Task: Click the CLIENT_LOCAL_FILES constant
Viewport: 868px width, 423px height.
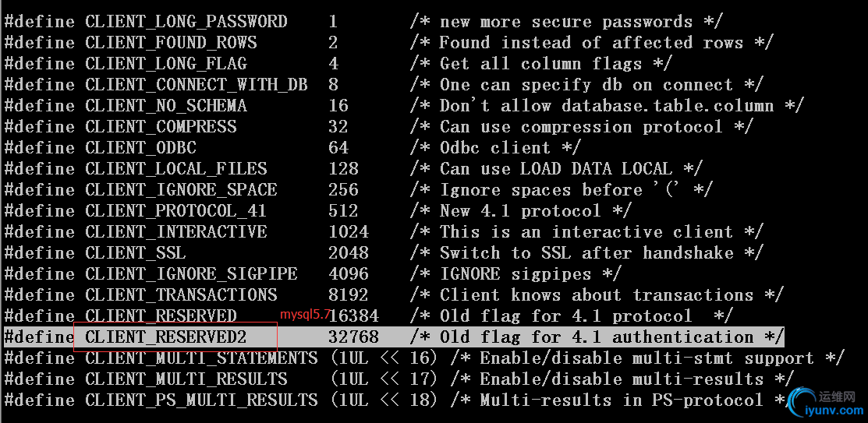Action: coord(176,169)
